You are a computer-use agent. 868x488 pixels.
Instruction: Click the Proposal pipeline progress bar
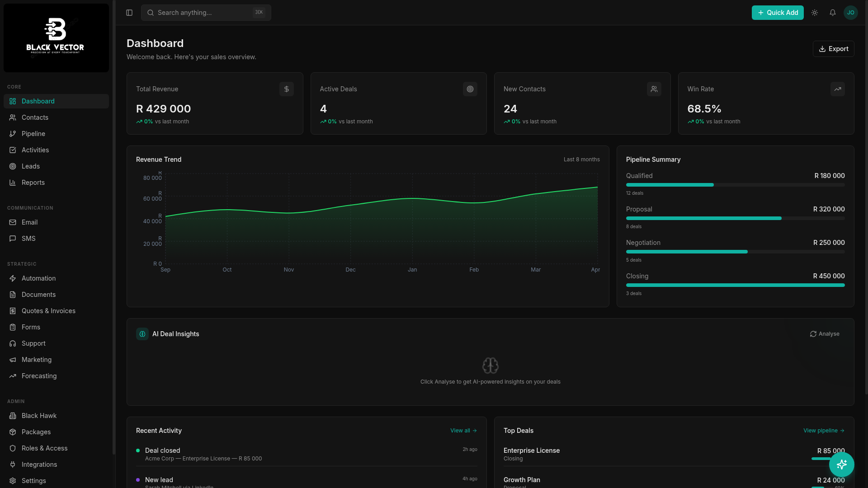tap(736, 218)
